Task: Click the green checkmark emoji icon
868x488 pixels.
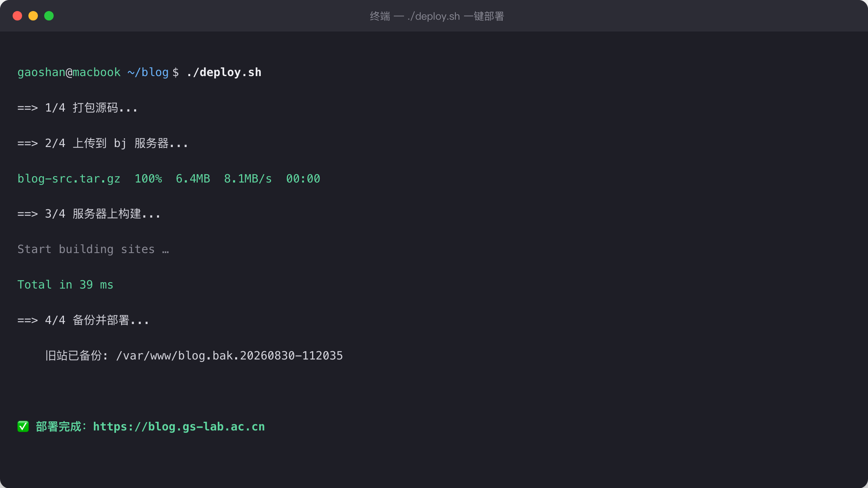Action: tap(23, 427)
